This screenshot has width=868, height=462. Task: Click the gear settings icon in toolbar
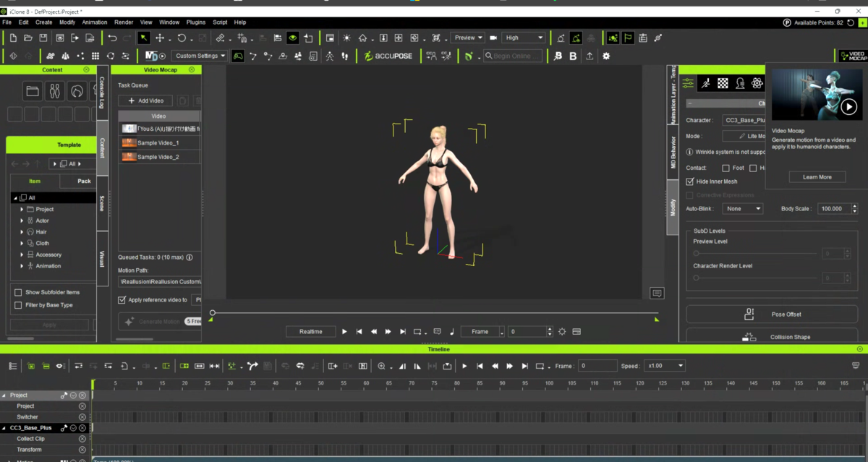(606, 56)
